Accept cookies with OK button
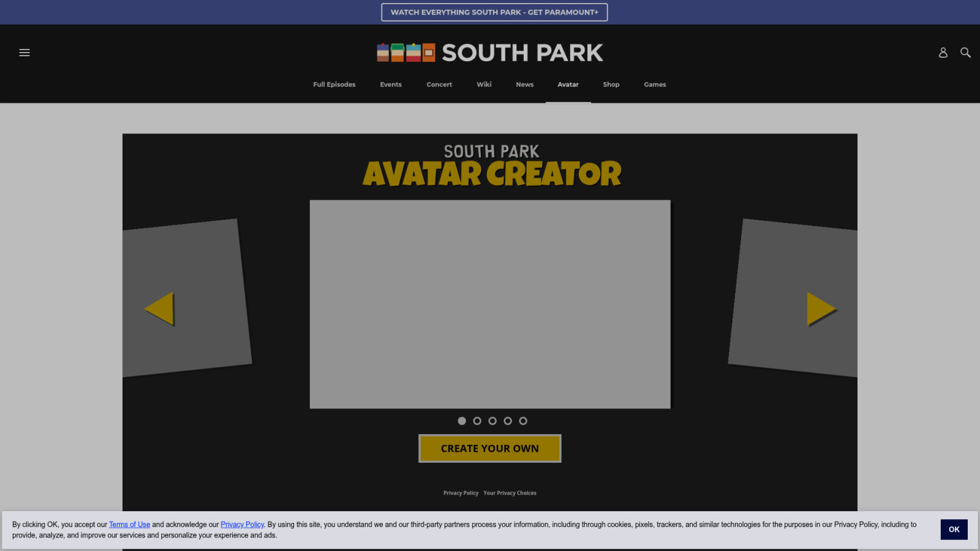980x551 pixels. [x=954, y=530]
